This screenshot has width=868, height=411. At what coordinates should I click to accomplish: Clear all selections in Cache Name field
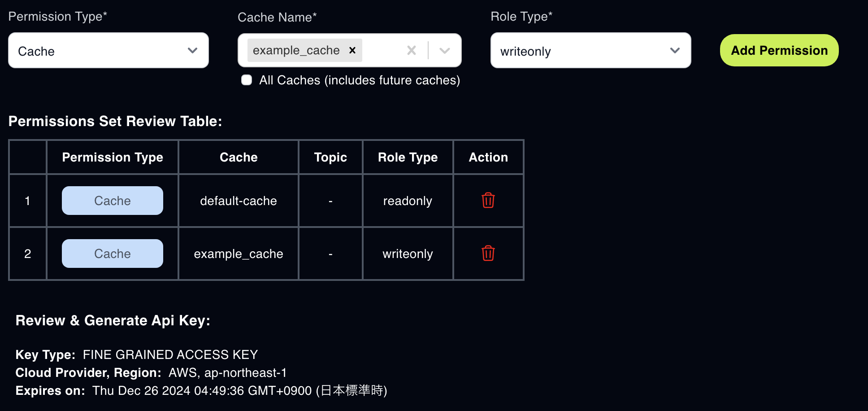[411, 50]
